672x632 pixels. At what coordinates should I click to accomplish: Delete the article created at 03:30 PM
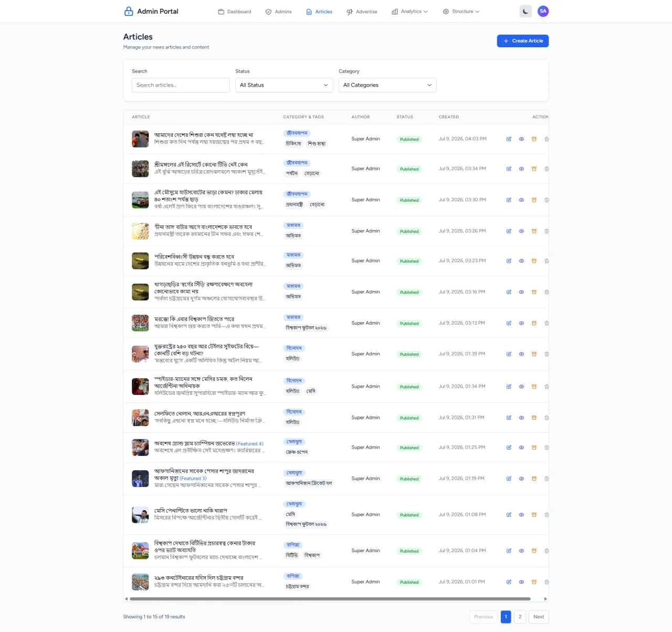pyautogui.click(x=547, y=200)
